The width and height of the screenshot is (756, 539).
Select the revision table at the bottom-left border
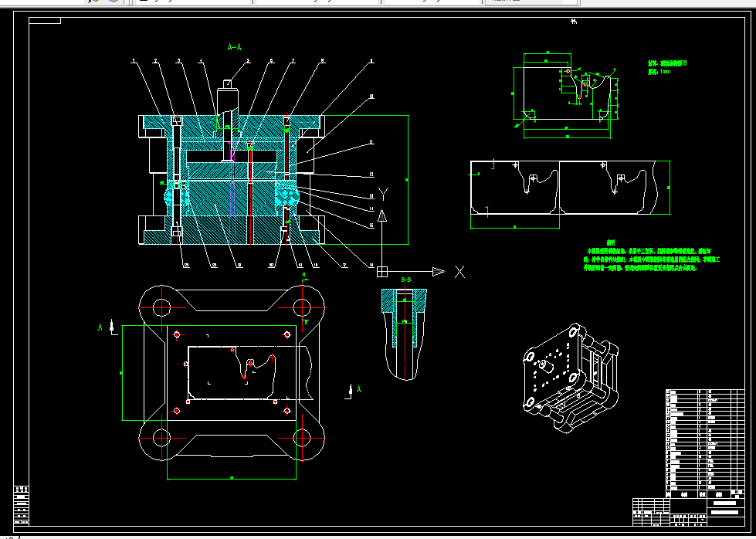pyautogui.click(x=21, y=505)
